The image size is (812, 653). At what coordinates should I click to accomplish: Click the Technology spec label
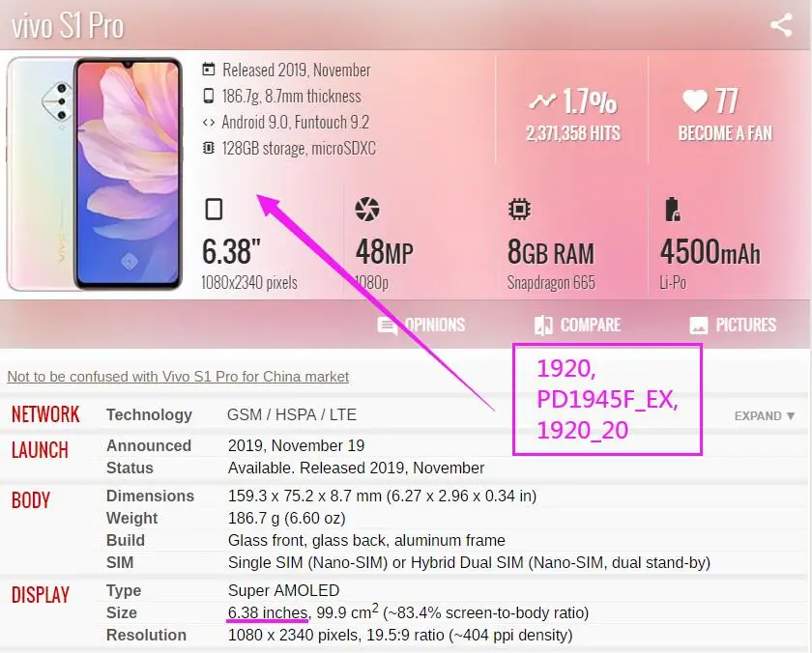pos(149,414)
